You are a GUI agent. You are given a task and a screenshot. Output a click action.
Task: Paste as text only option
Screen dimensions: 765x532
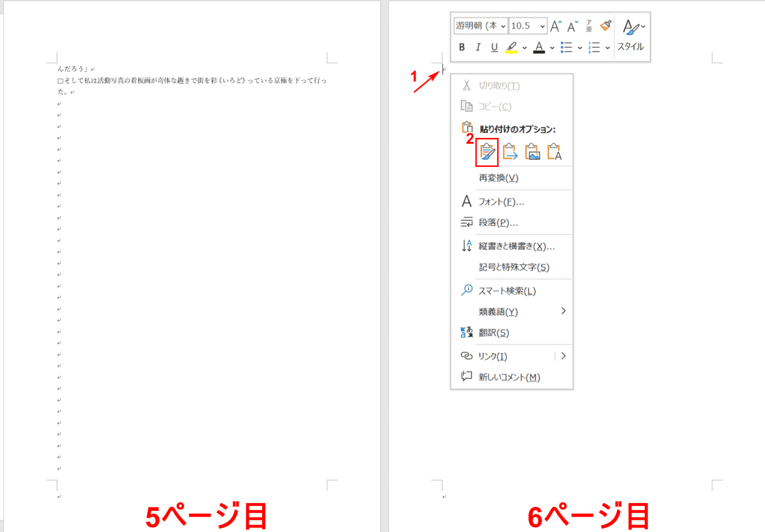tap(555, 152)
